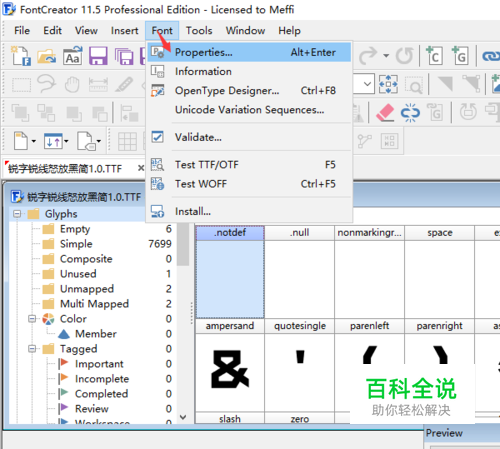Click the Aa font preview toolbar icon

point(73,56)
